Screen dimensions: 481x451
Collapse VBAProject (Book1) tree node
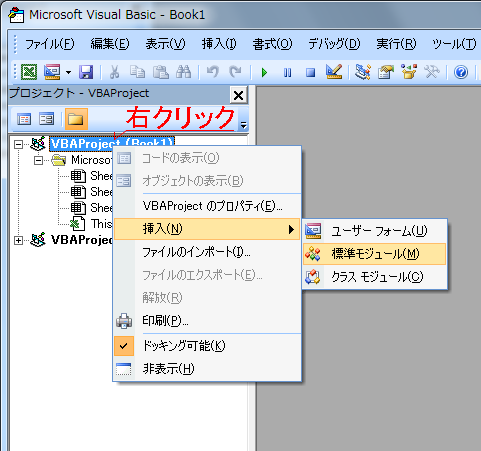tap(19, 144)
